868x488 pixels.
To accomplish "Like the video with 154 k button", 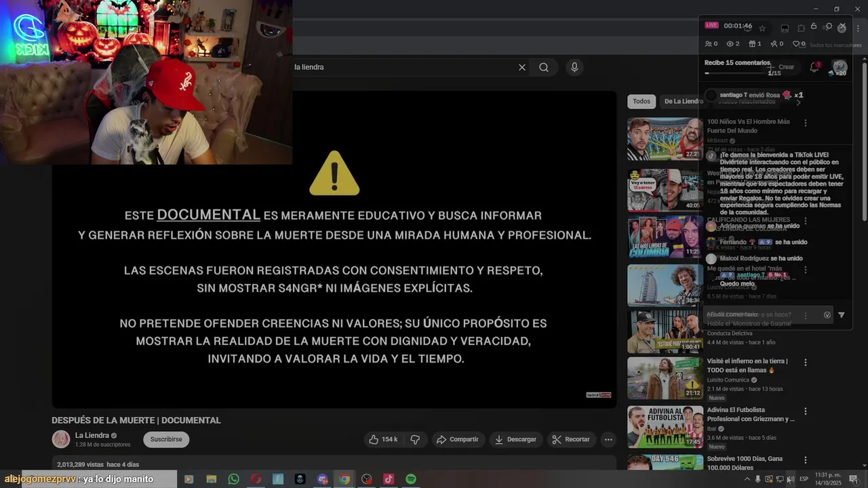I will click(x=383, y=439).
